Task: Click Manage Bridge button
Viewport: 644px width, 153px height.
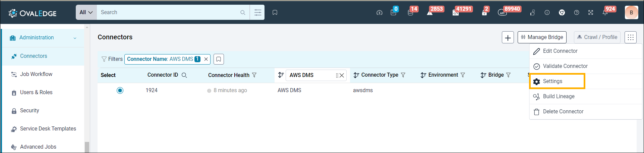Action: click(x=542, y=37)
